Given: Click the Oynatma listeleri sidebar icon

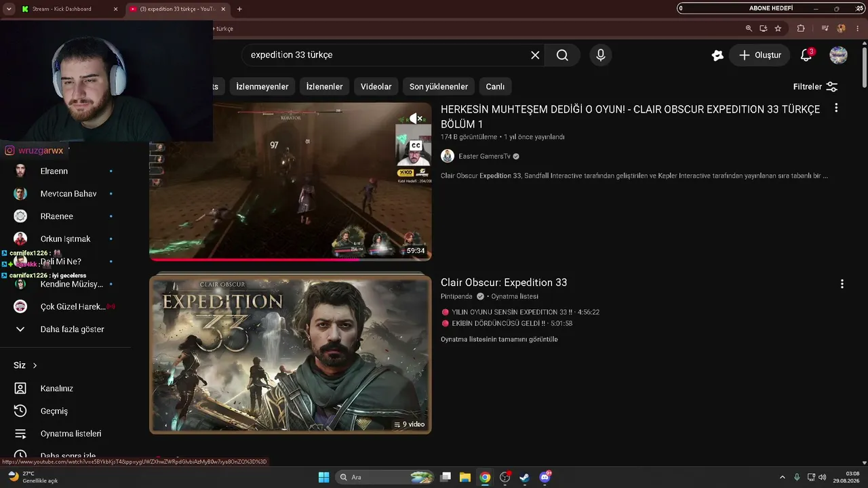Looking at the screenshot, I should point(20,434).
